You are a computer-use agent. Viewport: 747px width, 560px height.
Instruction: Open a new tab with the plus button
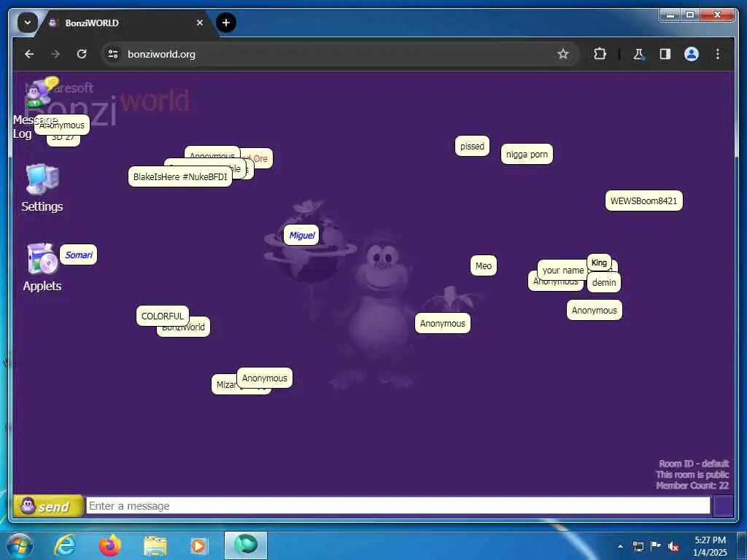tap(226, 23)
